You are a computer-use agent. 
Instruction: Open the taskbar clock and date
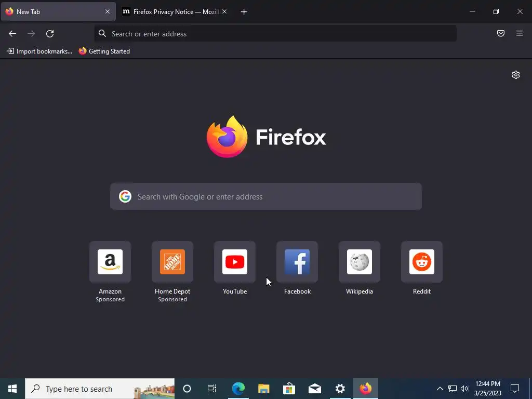[487, 389]
